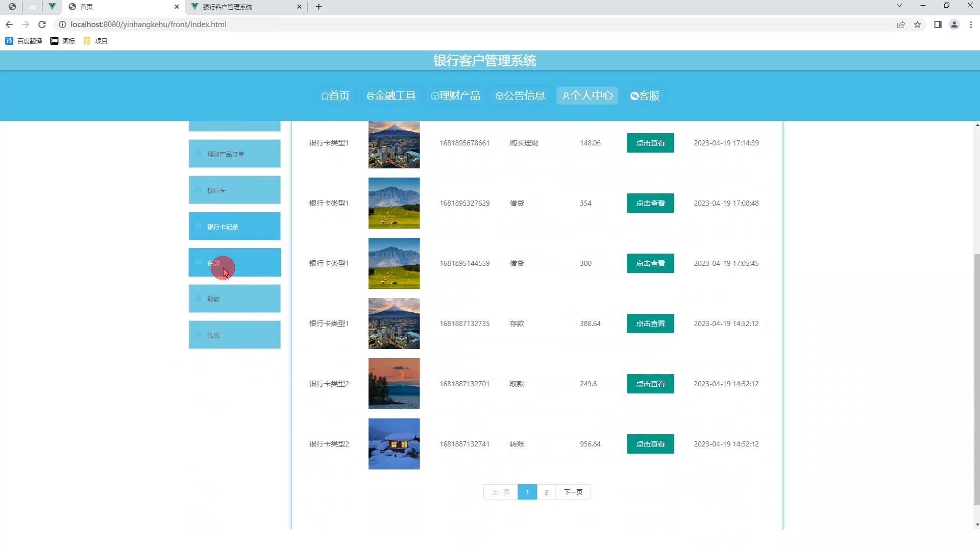Image resolution: width=980 pixels, height=547 pixels.
Task: Open the 项目 bookmarks folder
Action: 95,41
